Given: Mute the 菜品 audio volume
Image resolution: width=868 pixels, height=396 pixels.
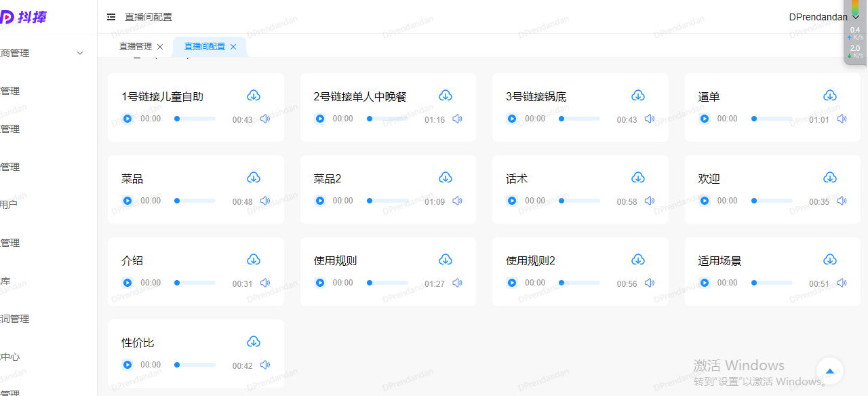Looking at the screenshot, I should [265, 201].
